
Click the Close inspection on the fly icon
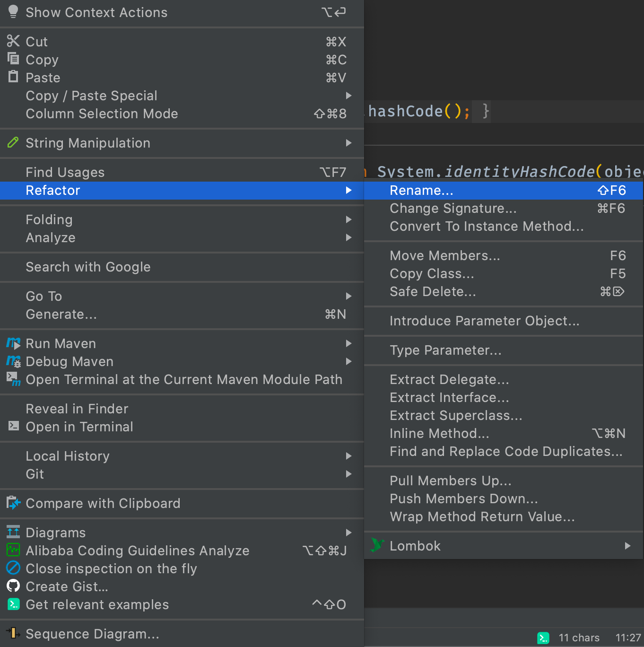pos(13,568)
